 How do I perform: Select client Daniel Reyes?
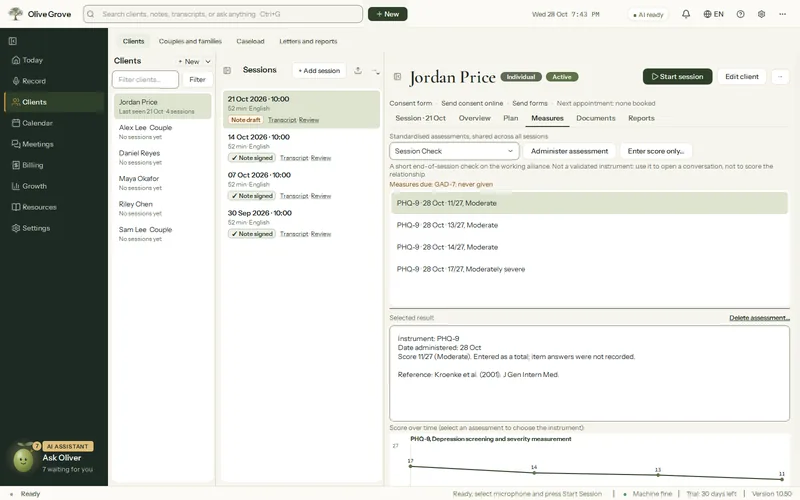pyautogui.click(x=162, y=157)
